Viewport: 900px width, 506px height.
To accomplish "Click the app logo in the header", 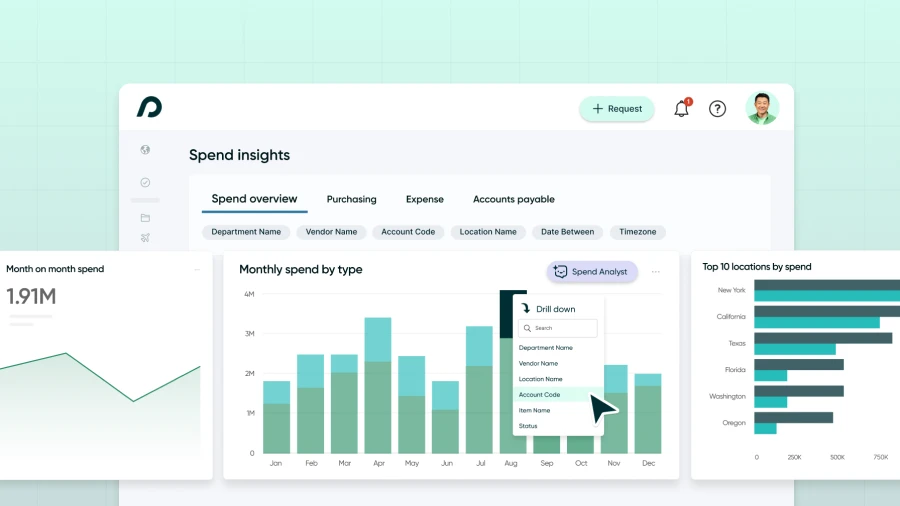I will (149, 107).
